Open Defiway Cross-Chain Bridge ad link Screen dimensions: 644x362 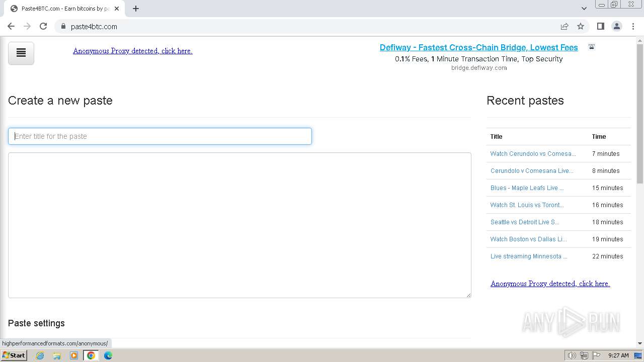pyautogui.click(x=478, y=47)
